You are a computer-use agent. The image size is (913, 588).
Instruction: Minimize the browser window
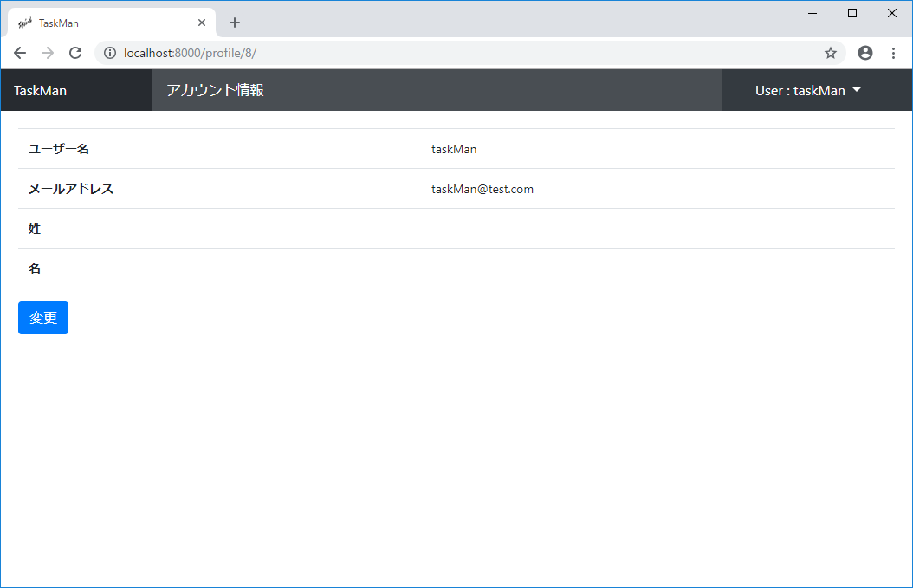point(813,13)
